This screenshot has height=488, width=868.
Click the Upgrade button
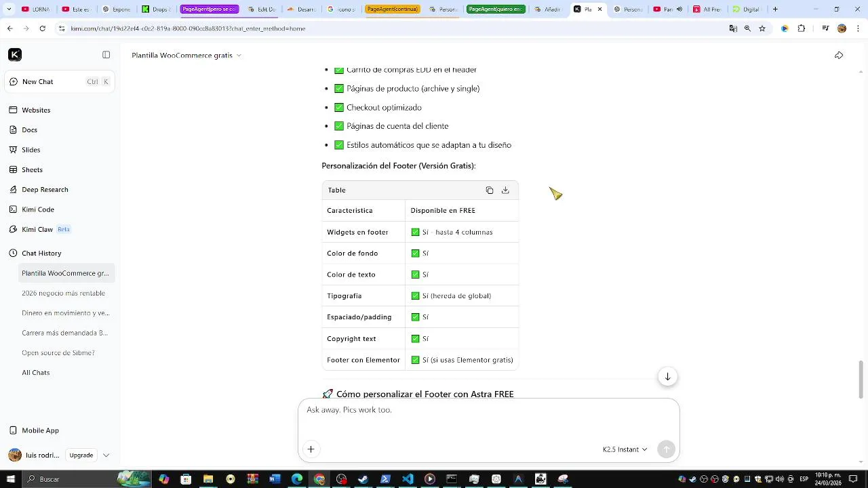coord(81,455)
